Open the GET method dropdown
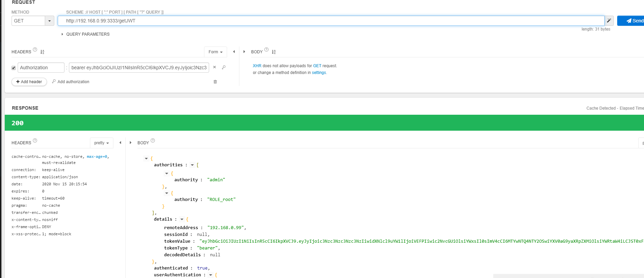The width and height of the screenshot is (644, 278). (x=50, y=21)
